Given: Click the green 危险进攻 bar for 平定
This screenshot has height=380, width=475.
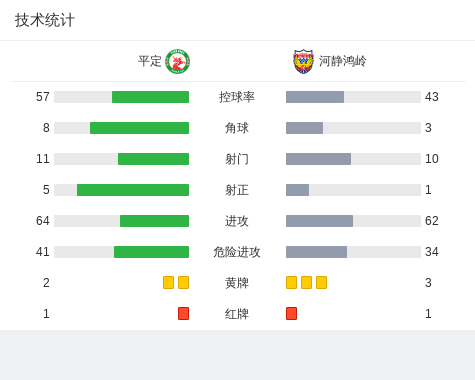Looking at the screenshot, I should [x=151, y=252].
